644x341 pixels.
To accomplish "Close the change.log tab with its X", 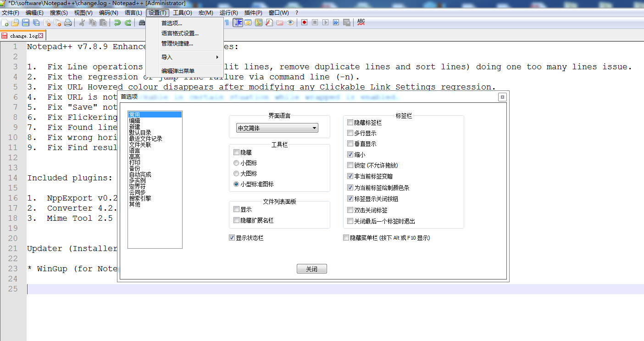I will (x=41, y=36).
